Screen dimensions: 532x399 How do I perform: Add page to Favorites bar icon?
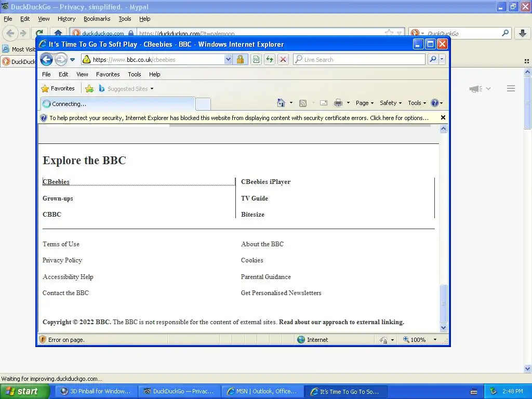click(89, 88)
